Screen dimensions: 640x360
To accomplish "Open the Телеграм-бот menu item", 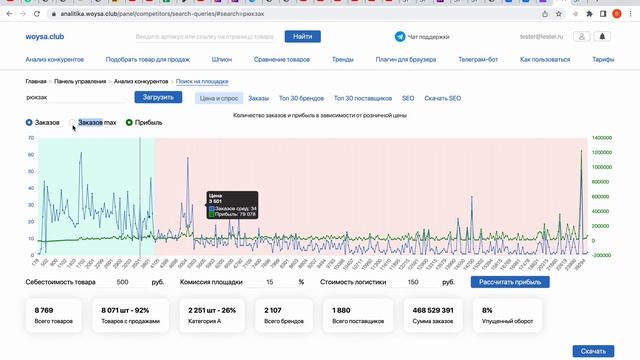I will point(478,60).
